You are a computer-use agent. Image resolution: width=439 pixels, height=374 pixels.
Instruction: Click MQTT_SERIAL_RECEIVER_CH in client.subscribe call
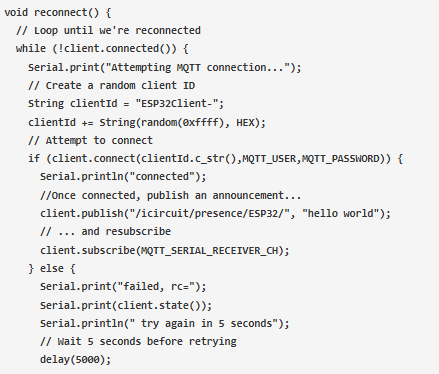[209, 250]
